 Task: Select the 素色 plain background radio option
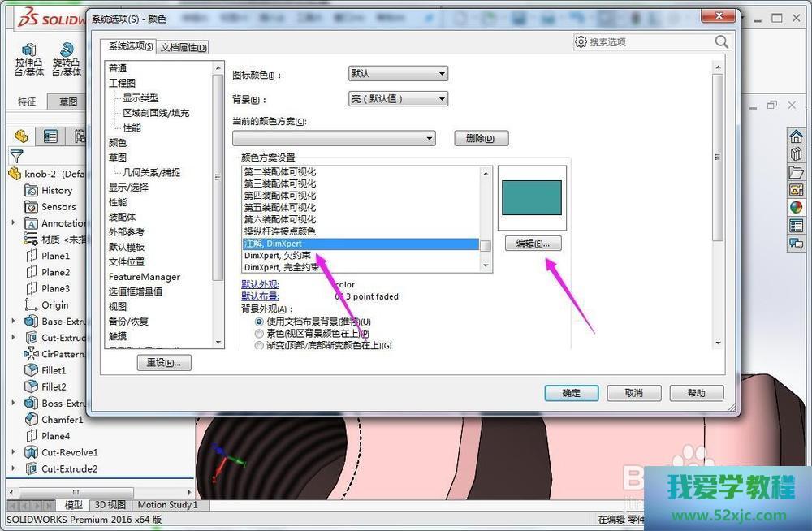[260, 334]
